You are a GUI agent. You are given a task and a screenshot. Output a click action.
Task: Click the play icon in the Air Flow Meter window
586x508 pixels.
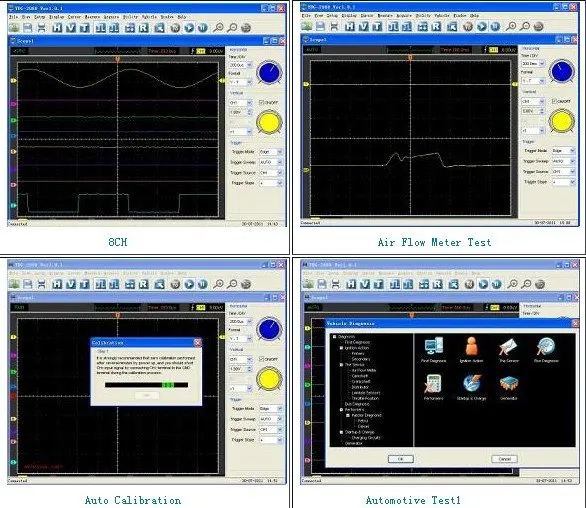coord(482,26)
